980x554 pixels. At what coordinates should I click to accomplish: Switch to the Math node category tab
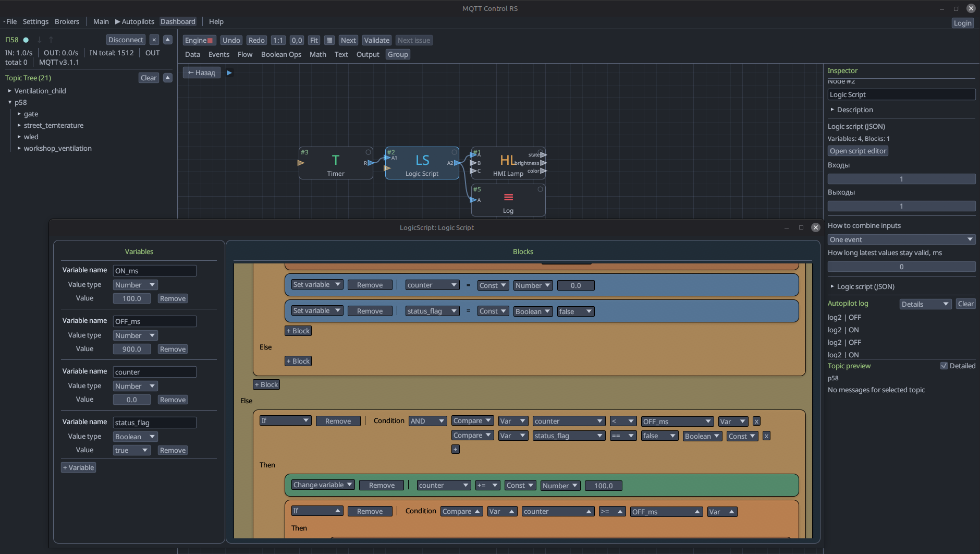click(x=317, y=54)
